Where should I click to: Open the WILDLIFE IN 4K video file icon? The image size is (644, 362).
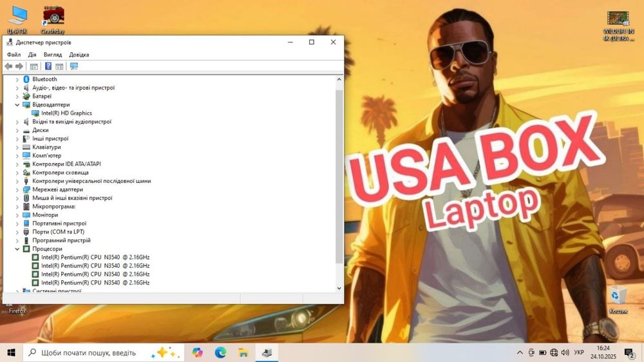pyautogui.click(x=618, y=26)
